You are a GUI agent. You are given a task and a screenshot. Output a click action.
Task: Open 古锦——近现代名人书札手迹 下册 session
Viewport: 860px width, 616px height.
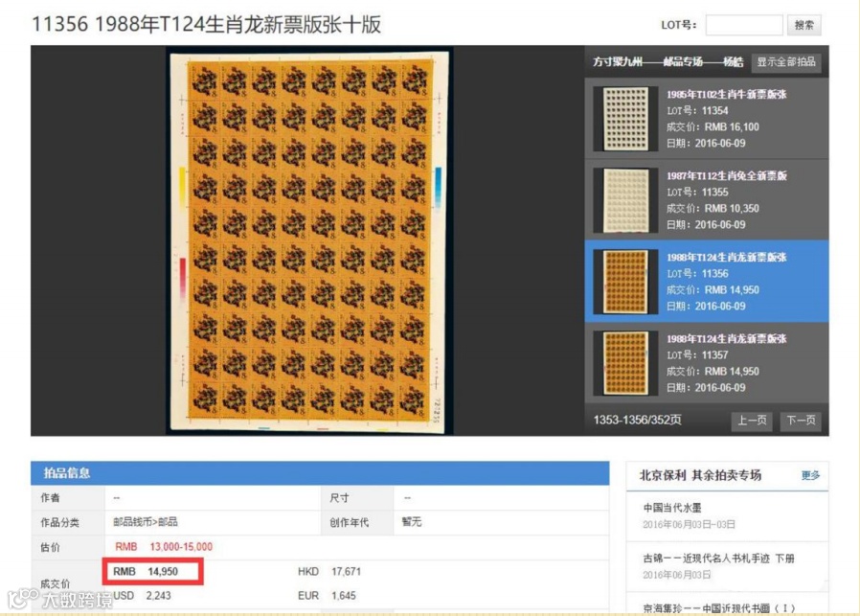[718, 559]
